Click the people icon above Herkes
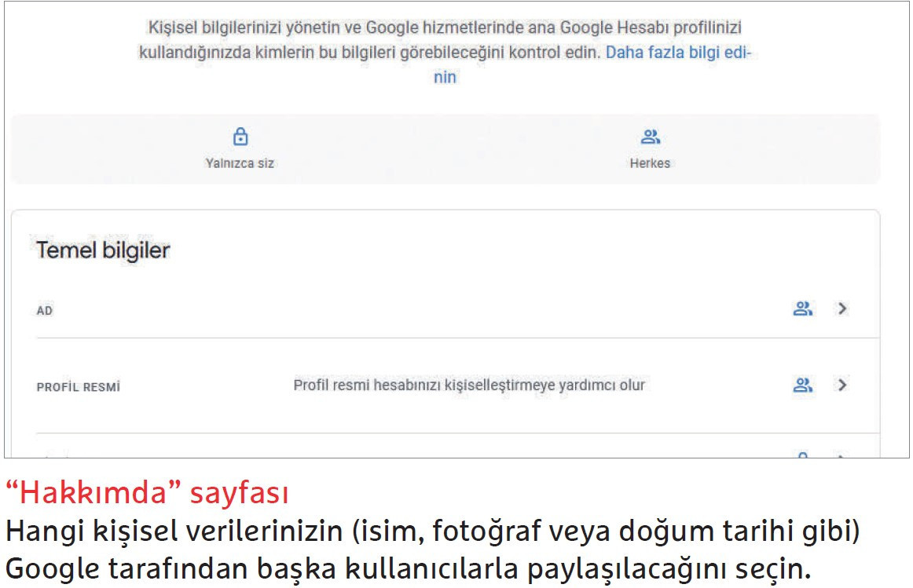This screenshot has width=913, height=588. (x=650, y=137)
